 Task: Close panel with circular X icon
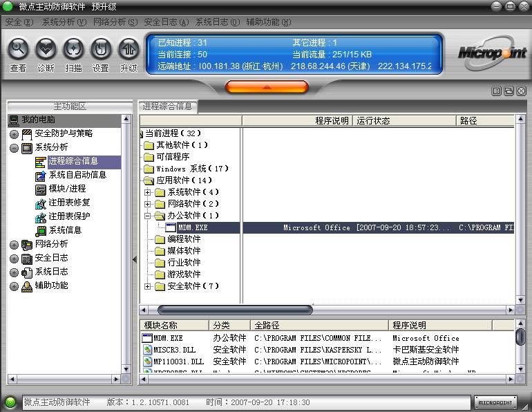click(522, 91)
